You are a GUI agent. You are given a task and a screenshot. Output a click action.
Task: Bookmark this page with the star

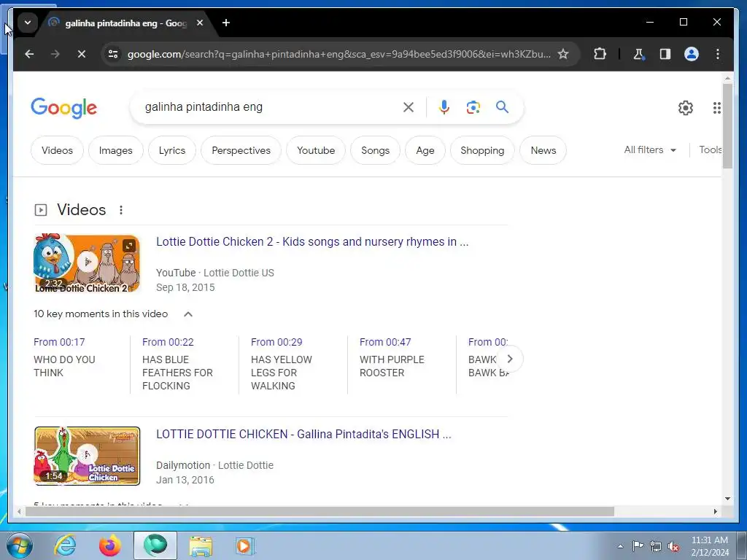[563, 54]
